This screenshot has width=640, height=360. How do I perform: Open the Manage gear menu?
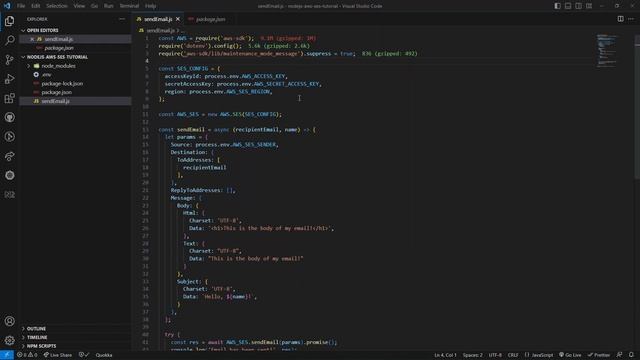[x=9, y=340]
